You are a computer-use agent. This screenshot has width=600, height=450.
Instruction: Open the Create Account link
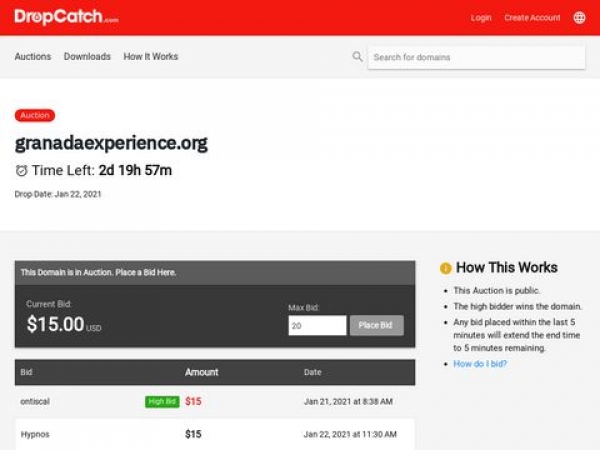coord(532,18)
